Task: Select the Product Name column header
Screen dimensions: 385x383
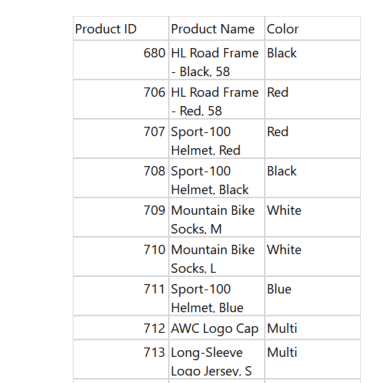Action: 217,29
